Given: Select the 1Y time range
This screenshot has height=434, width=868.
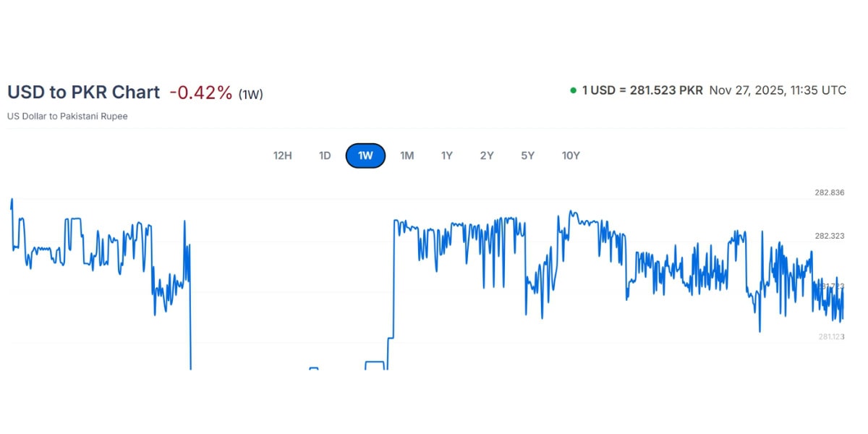Looking at the screenshot, I should click(446, 156).
